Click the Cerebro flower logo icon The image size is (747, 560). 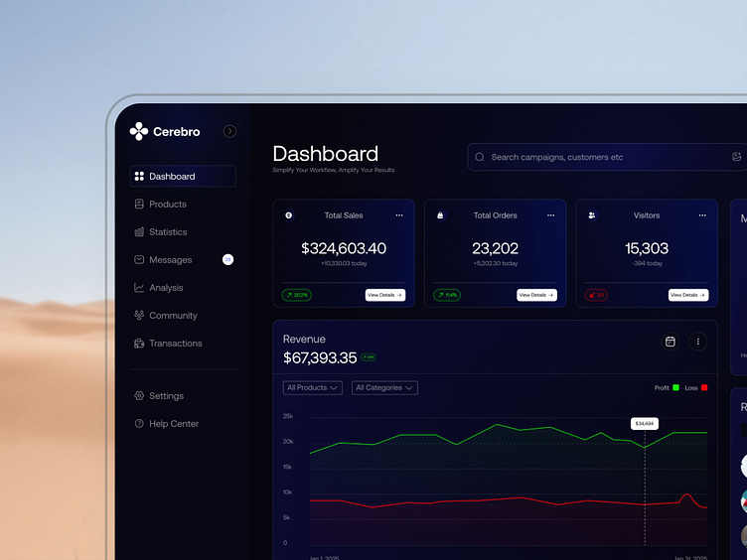[x=139, y=131]
